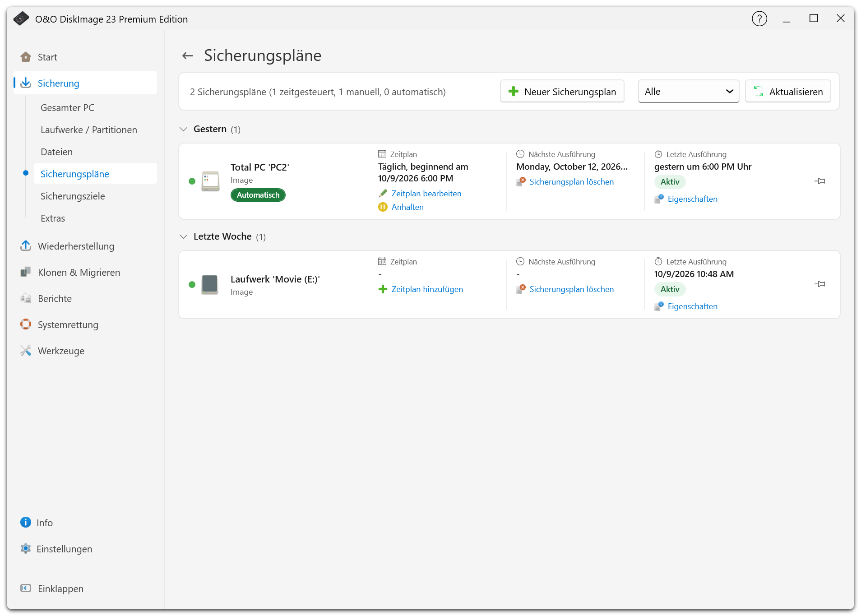Click the O&O DiskImage app logo

click(x=21, y=19)
